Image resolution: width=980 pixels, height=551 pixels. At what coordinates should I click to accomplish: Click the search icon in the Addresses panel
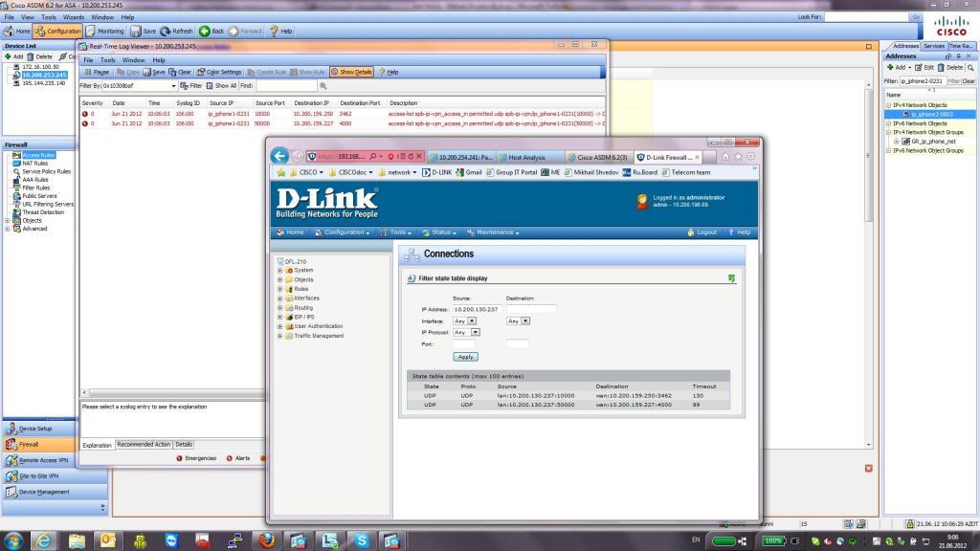pos(970,68)
